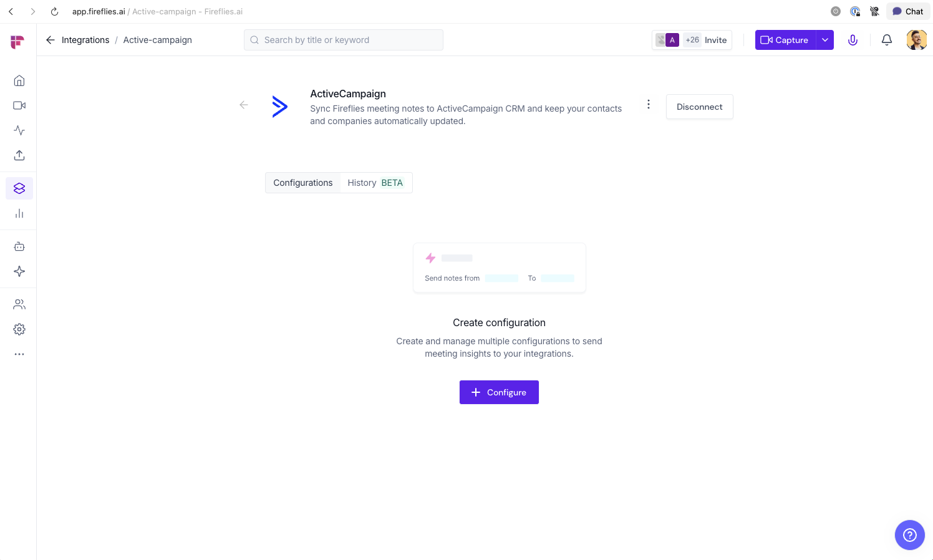Open the Team members sidebar icon

[x=19, y=304]
